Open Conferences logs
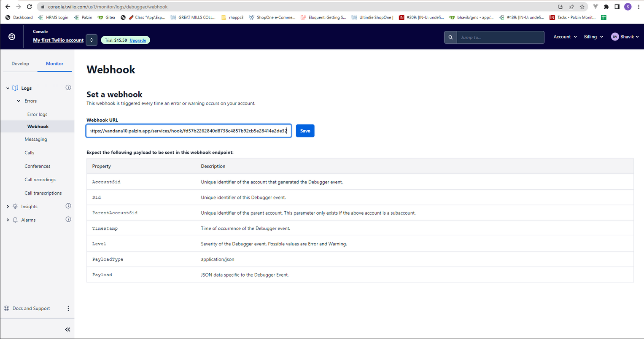The height and width of the screenshot is (339, 644). click(37, 166)
